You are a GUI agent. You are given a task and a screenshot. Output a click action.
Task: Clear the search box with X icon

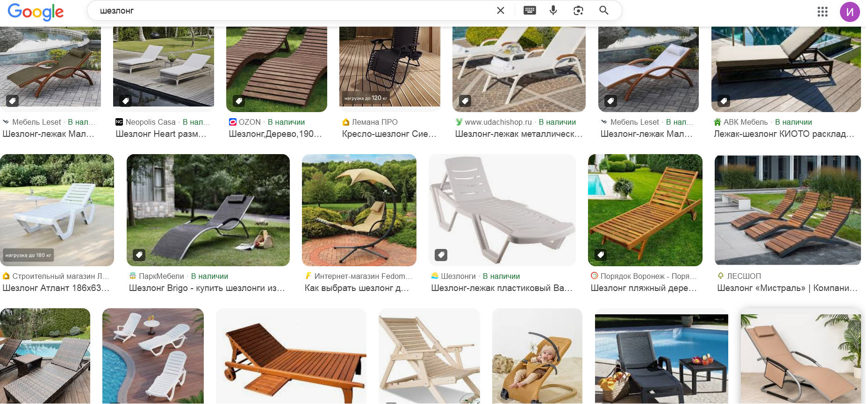click(500, 10)
